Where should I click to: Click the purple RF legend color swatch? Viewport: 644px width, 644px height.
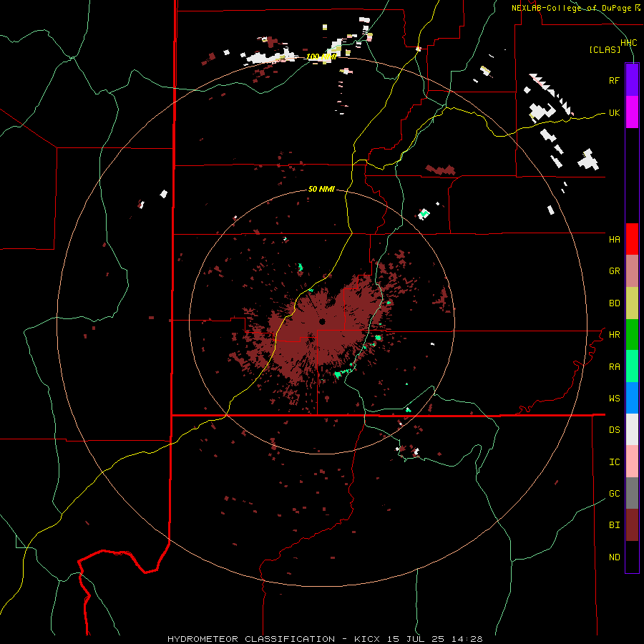point(632,80)
